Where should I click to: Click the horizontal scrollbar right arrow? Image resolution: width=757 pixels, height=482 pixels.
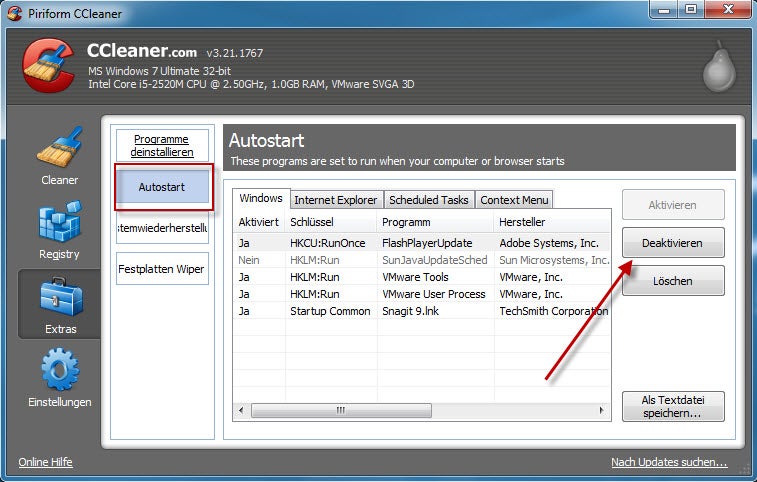point(603,410)
